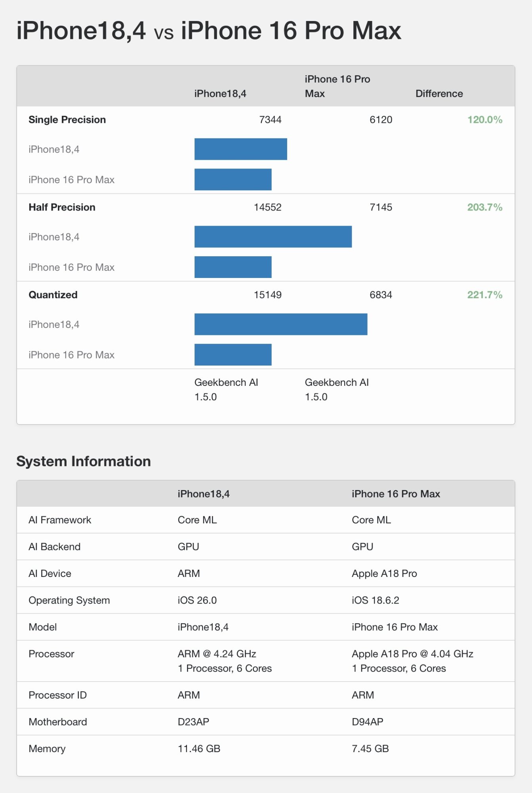This screenshot has height=793, width=532.
Task: Click the Apple A18 Pro AI Device value
Action: (384, 573)
